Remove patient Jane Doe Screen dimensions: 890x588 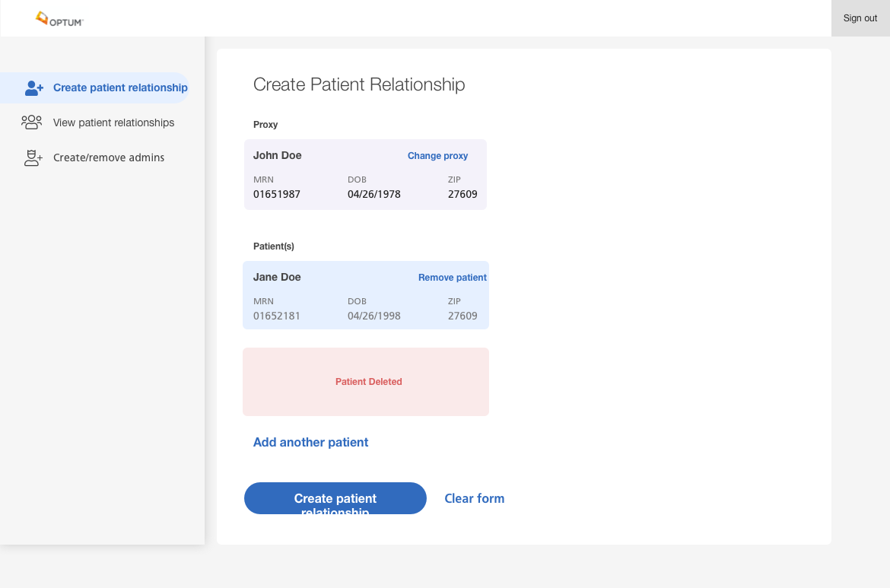(452, 278)
